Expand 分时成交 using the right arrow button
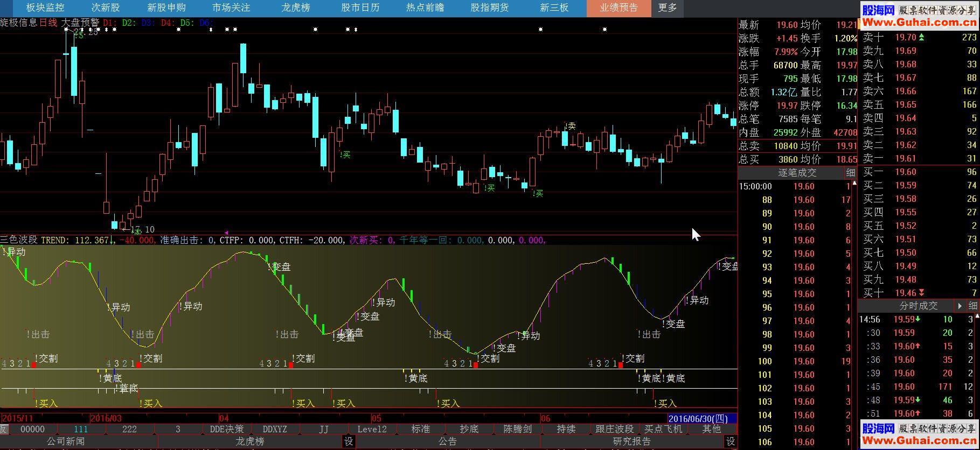980x450 pixels. coord(960,306)
